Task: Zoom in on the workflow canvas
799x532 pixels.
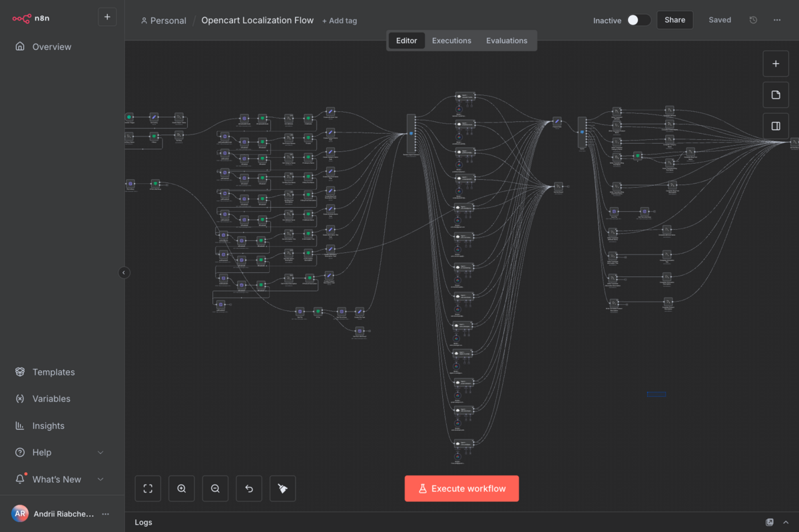Action: (182, 489)
